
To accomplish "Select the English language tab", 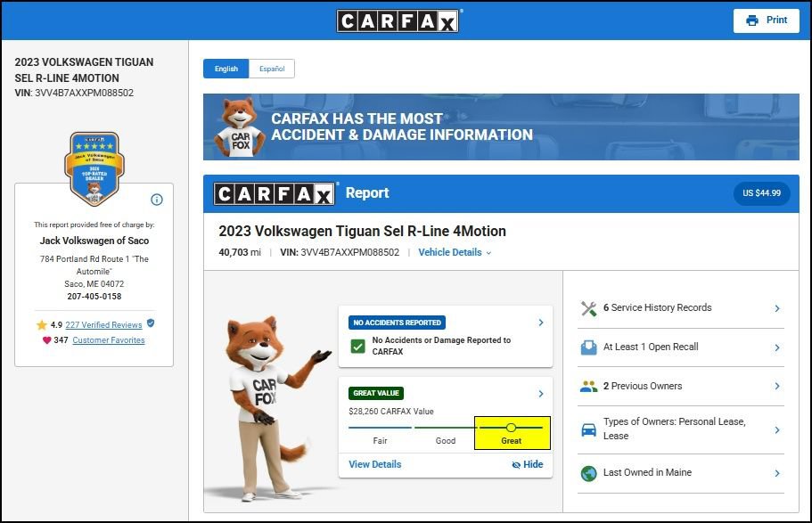I will tap(226, 69).
